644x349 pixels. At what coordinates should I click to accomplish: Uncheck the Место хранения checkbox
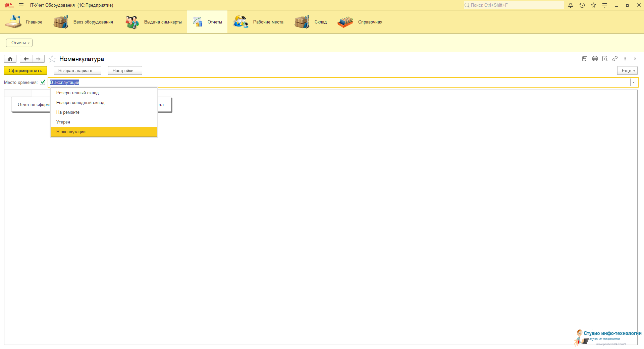click(x=43, y=82)
